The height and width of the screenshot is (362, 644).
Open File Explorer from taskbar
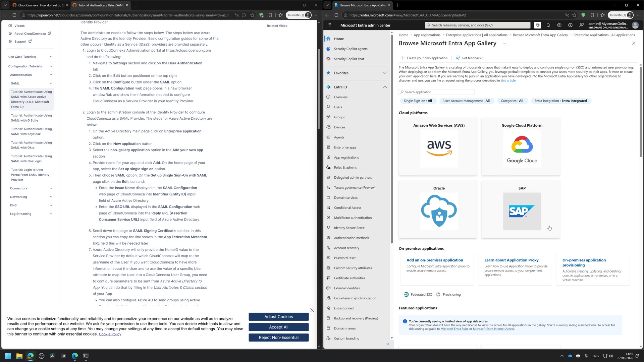coord(19,356)
